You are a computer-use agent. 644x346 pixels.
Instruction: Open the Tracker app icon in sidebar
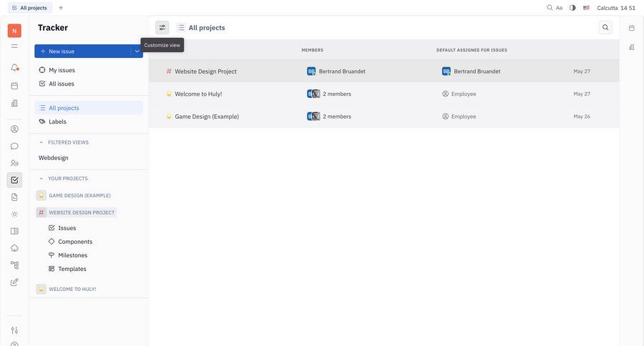[x=14, y=180]
